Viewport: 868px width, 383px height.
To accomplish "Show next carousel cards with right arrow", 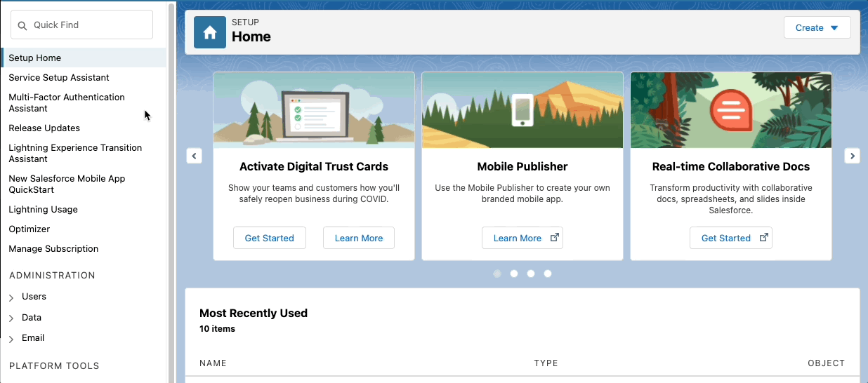I will [852, 156].
